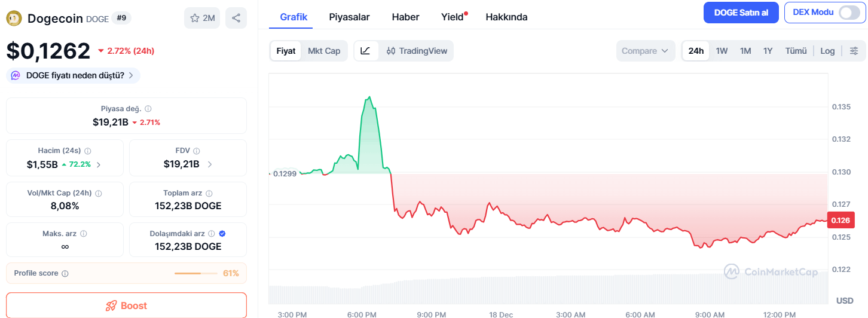Open the Compare dropdown
Viewport: 868px width, 318px height.
click(x=646, y=51)
